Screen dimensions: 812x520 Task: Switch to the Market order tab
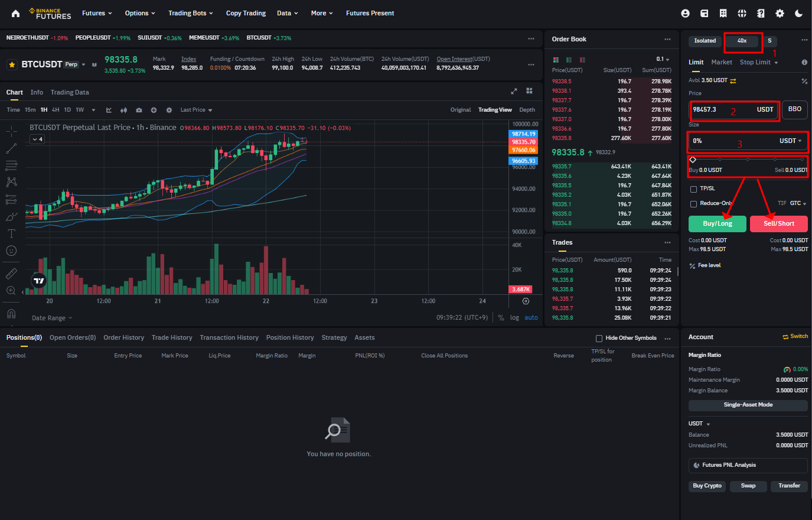point(722,62)
